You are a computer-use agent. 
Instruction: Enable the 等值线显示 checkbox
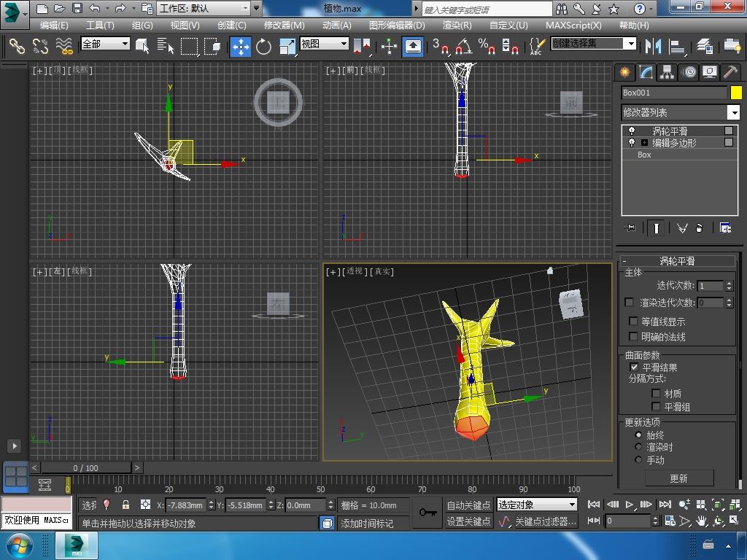(x=633, y=321)
